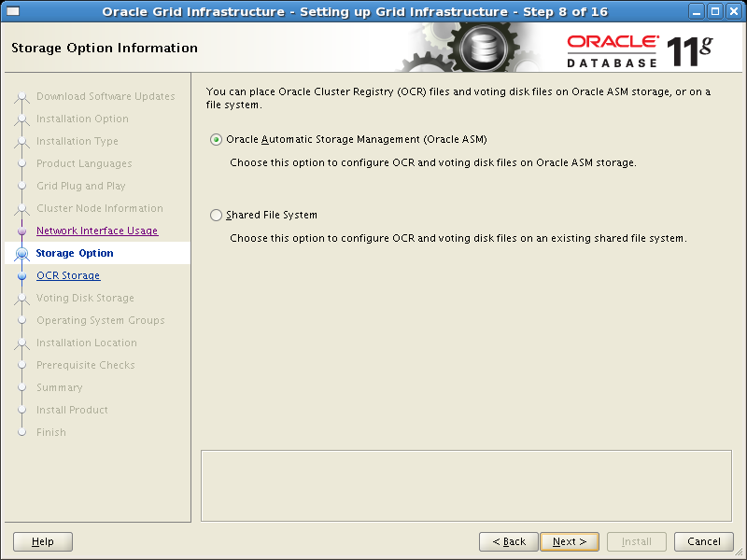Image resolution: width=747 pixels, height=560 pixels.
Task: Click the disabled Install button
Action: click(637, 541)
